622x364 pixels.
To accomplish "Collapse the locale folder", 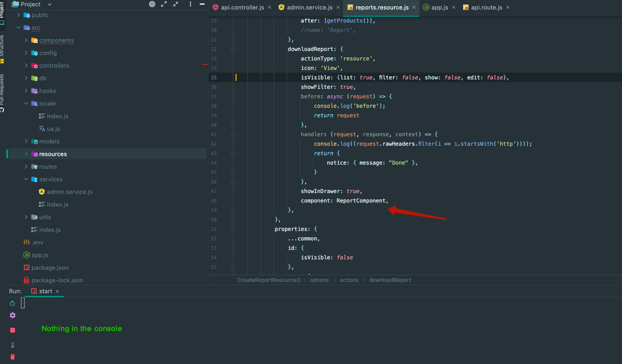I will (x=26, y=103).
